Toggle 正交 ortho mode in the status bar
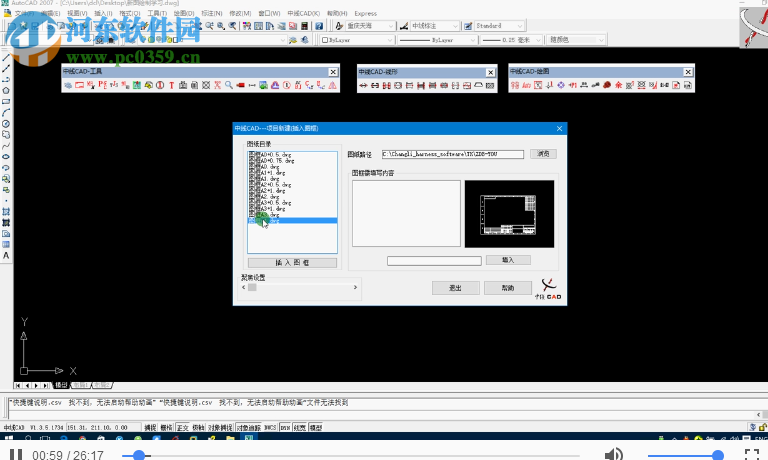The image size is (768, 460). click(182, 427)
